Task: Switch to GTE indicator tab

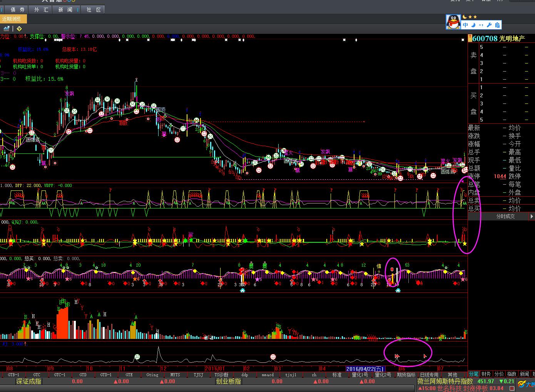Action: [x=129, y=374]
